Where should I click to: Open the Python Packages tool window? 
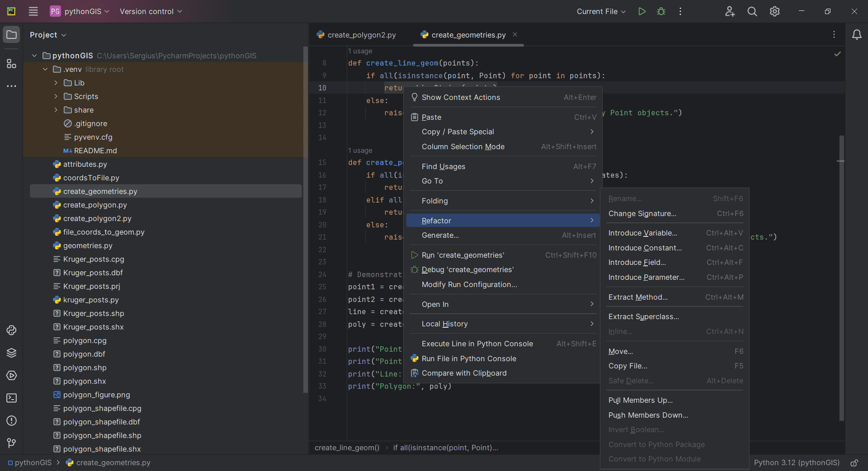11,353
